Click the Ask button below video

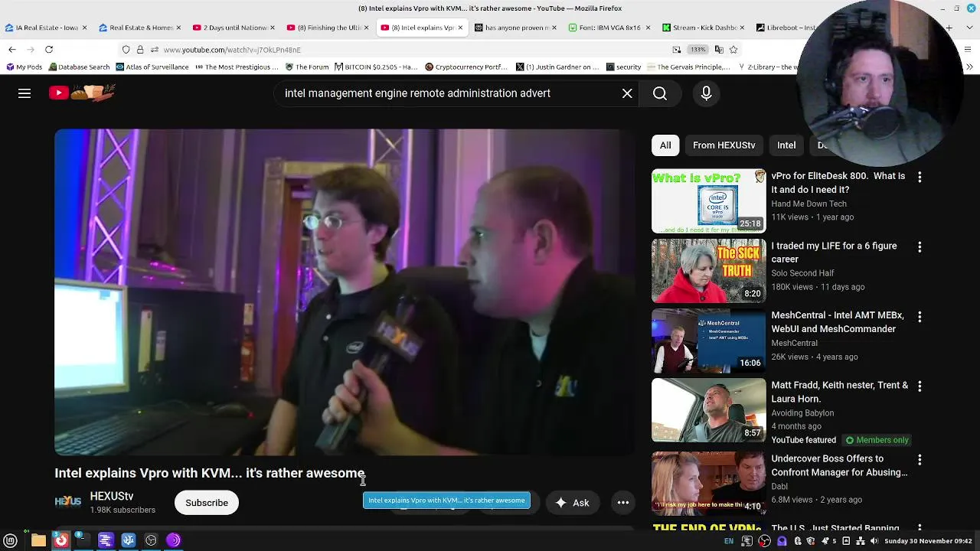[572, 503]
